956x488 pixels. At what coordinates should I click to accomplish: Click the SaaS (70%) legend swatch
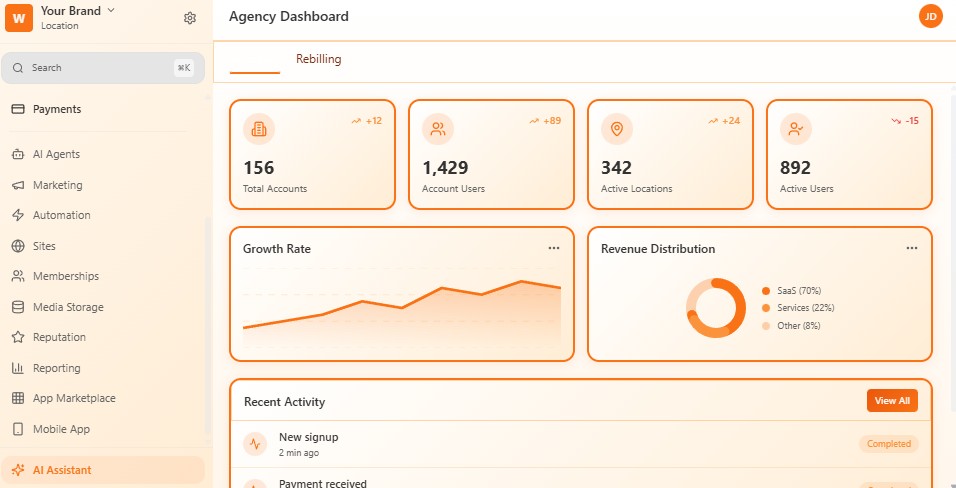pos(766,291)
